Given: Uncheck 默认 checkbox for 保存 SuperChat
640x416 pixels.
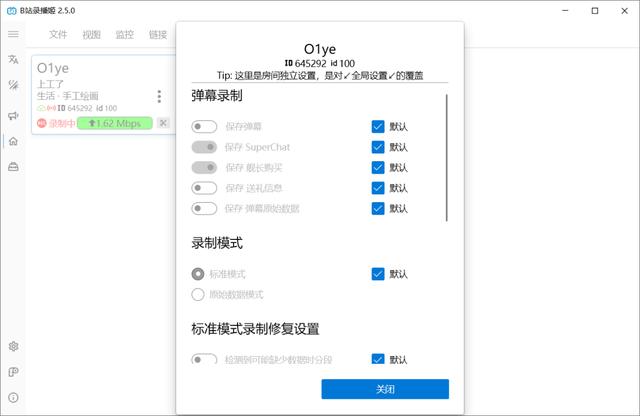Looking at the screenshot, I should (378, 147).
